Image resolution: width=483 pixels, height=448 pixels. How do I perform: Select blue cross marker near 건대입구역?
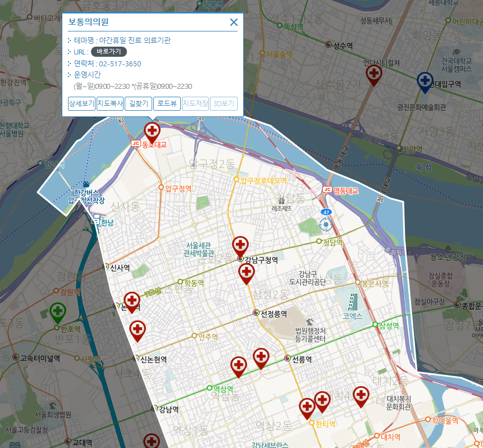[425, 82]
